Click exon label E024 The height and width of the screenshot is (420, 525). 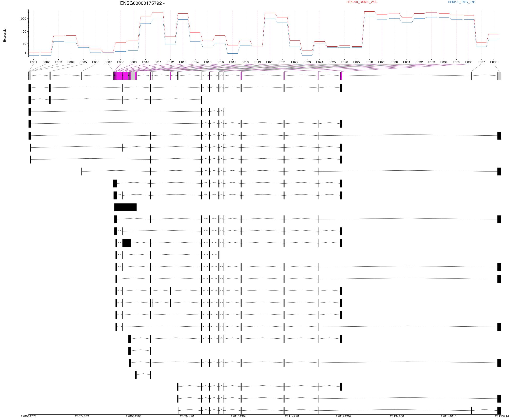(x=319, y=62)
